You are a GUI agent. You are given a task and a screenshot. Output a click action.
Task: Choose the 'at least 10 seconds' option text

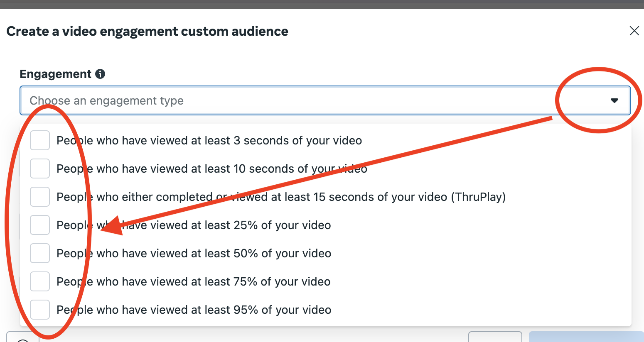(211, 169)
